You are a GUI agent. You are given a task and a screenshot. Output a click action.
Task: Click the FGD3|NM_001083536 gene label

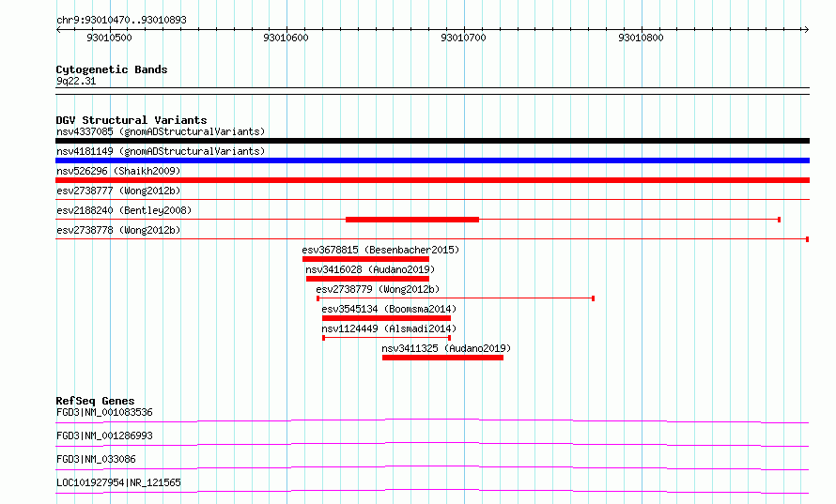click(104, 412)
